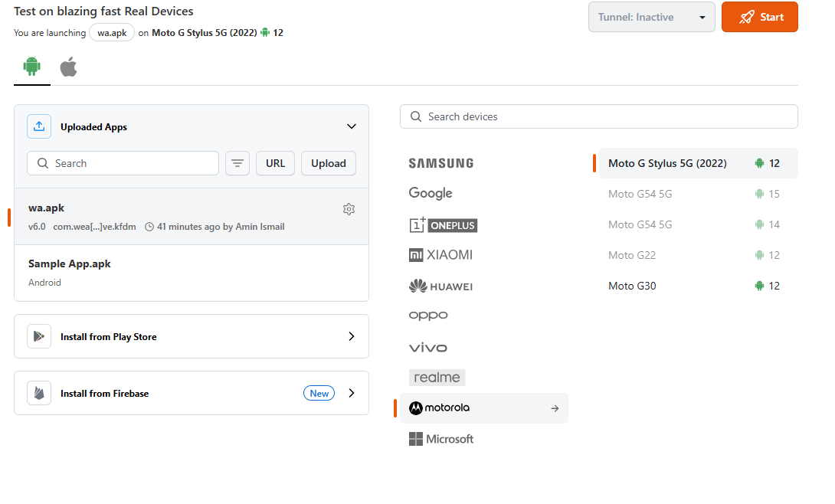The image size is (835, 504).
Task: Choose the OnePlus brand logo
Action: click(444, 224)
